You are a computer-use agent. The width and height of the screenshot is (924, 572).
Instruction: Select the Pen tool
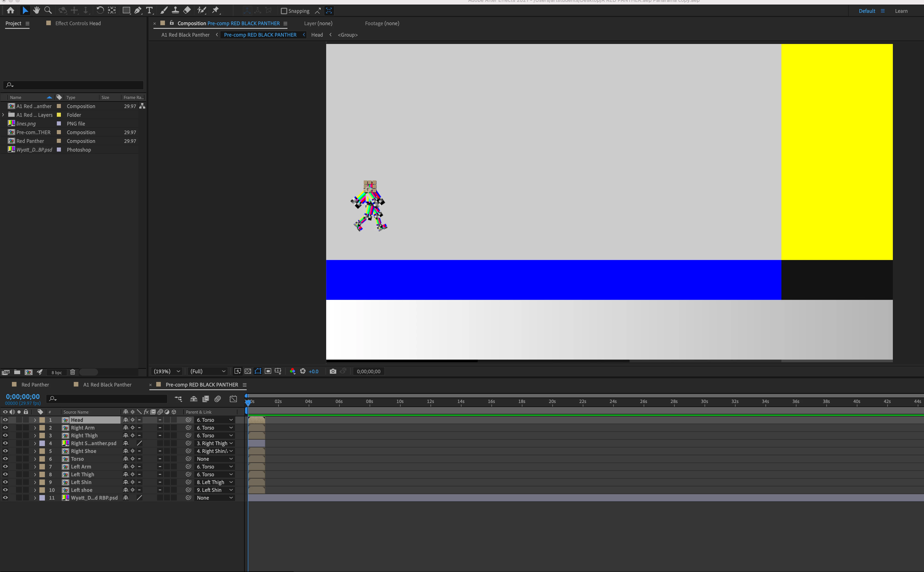coord(138,11)
